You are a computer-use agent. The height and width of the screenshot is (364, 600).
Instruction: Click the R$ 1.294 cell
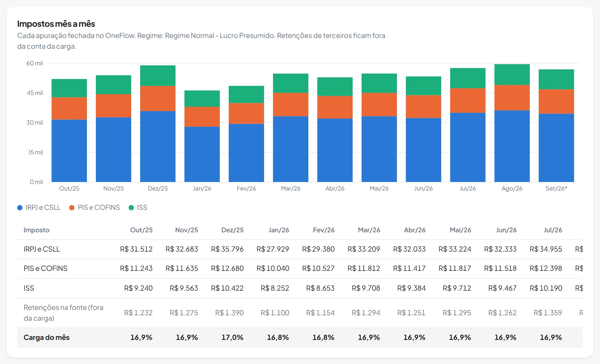coord(366,313)
